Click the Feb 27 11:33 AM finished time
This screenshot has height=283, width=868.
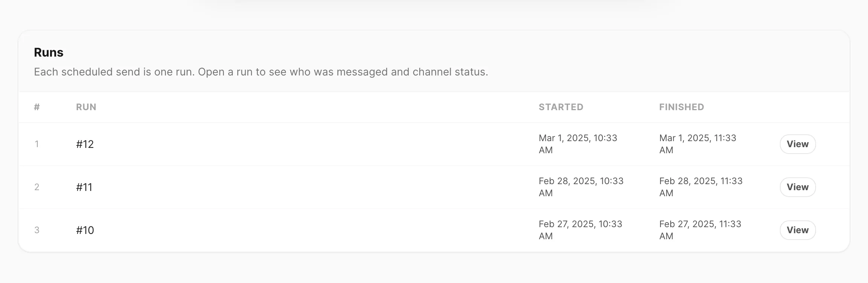(x=700, y=230)
